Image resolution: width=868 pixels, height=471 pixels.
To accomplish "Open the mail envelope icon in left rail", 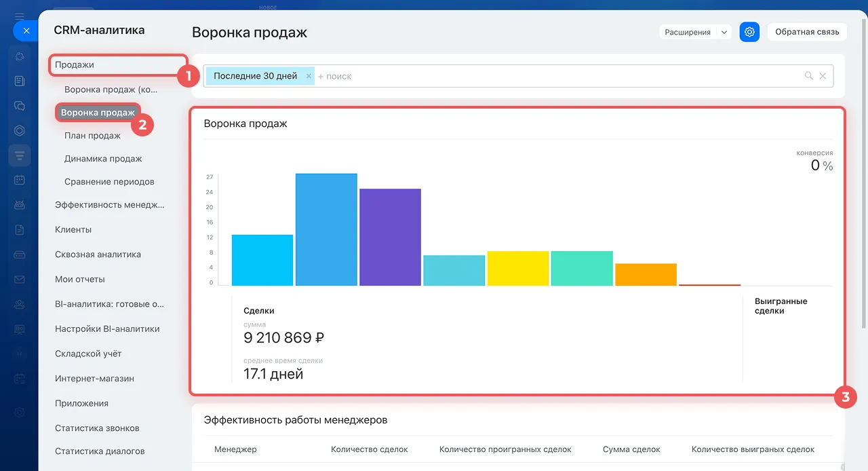I will click(20, 279).
